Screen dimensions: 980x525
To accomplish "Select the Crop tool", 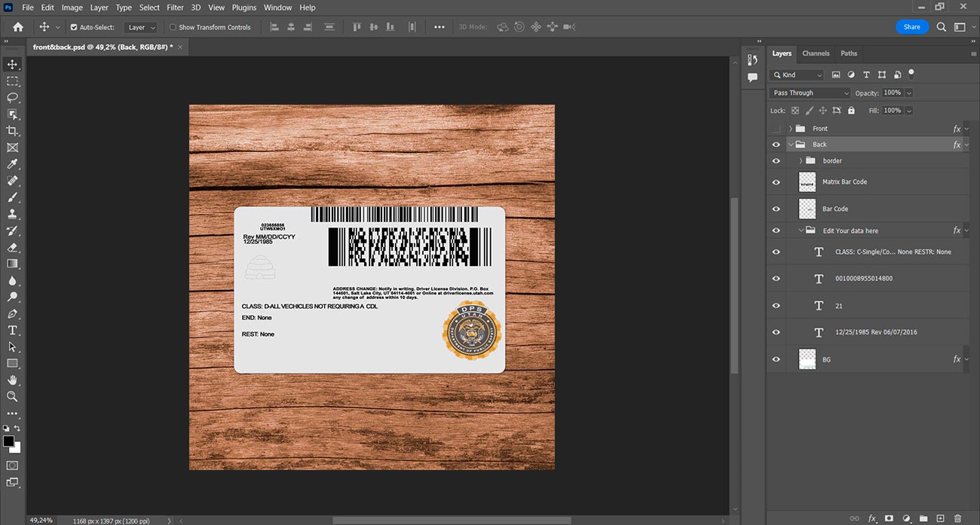I will pos(12,131).
